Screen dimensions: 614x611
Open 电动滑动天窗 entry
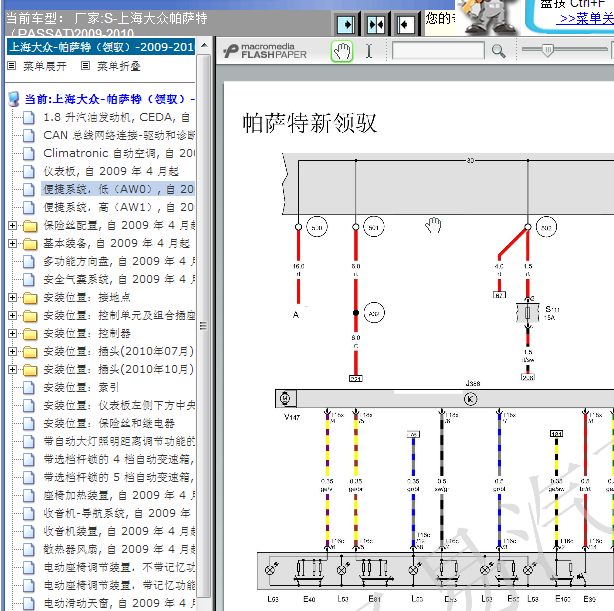pos(119,604)
